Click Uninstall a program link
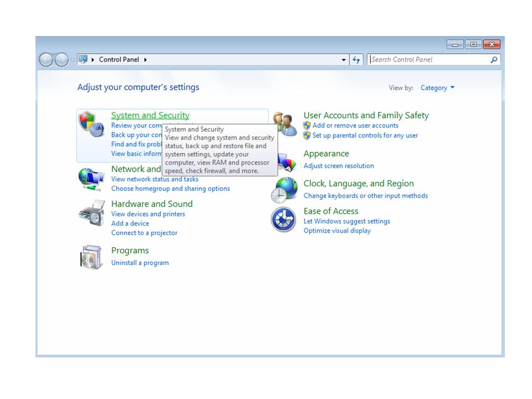This screenshot has height=399, width=532. pyautogui.click(x=140, y=263)
